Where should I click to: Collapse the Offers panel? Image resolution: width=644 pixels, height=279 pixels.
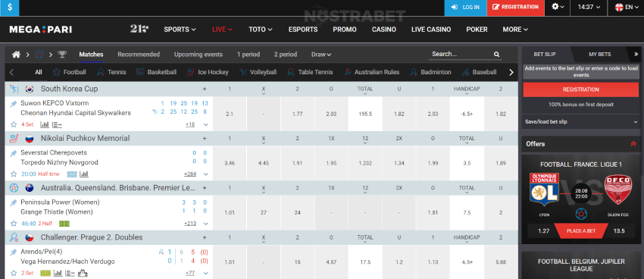[633, 144]
